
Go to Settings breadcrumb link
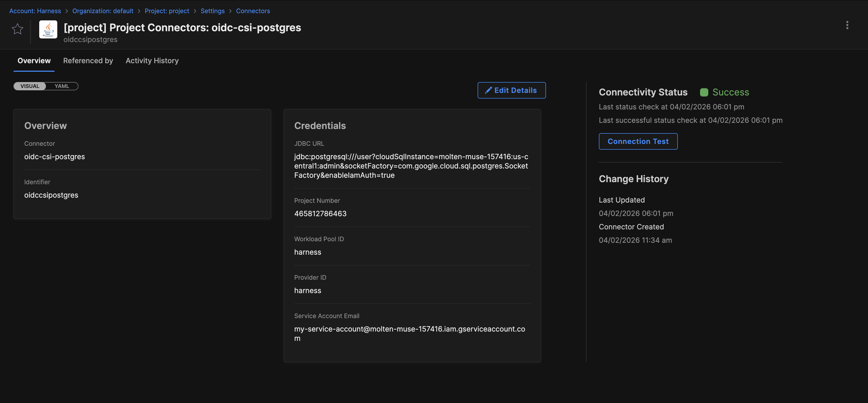(212, 11)
